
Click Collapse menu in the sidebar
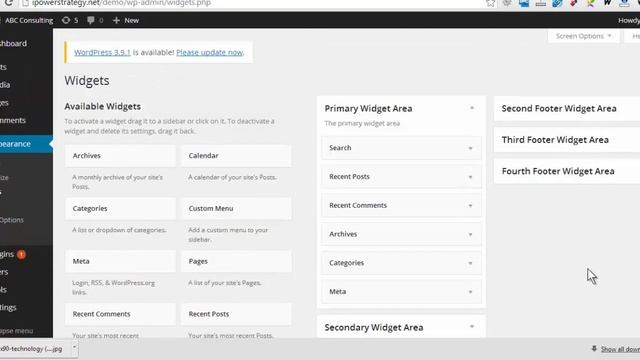pyautogui.click(x=17, y=331)
